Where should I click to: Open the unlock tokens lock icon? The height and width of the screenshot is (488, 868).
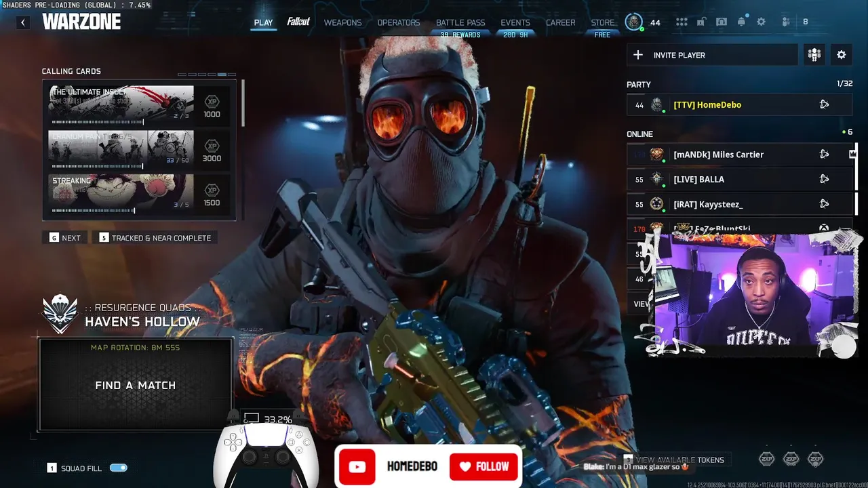pyautogui.click(x=701, y=22)
